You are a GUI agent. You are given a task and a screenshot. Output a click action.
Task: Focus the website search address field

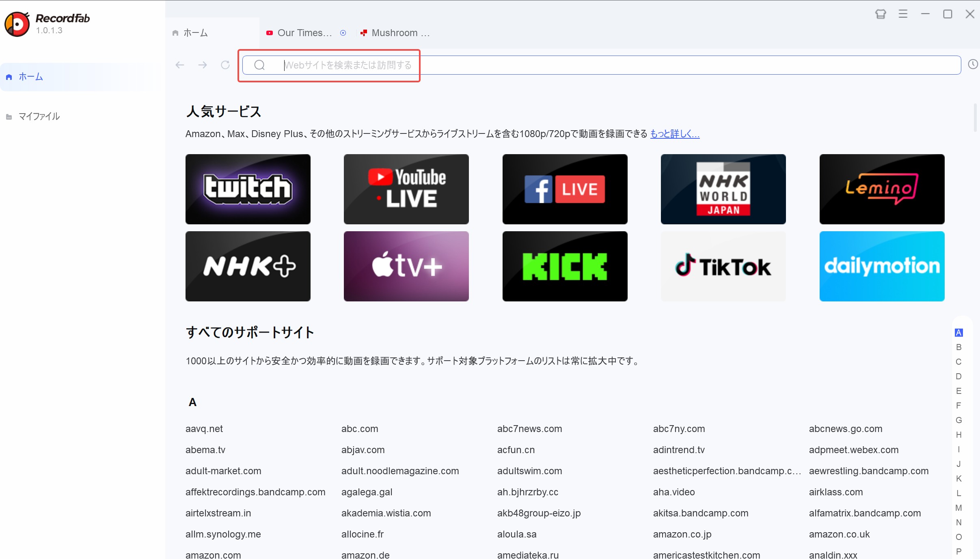click(x=602, y=65)
